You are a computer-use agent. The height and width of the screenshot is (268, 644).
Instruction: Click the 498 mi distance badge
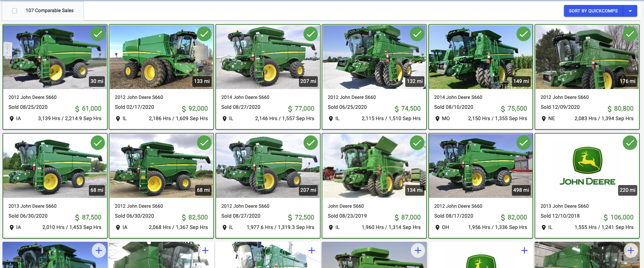(521, 190)
